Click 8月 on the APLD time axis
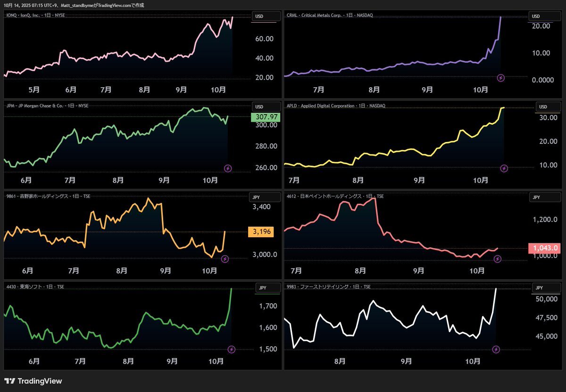Image resolution: width=566 pixels, height=392 pixels. [358, 180]
